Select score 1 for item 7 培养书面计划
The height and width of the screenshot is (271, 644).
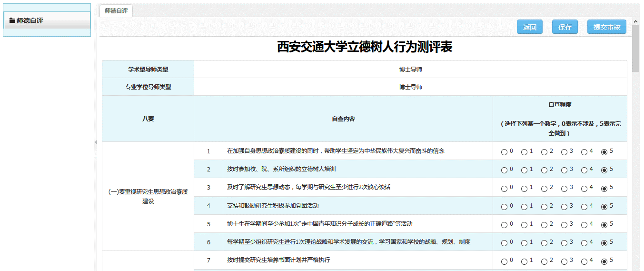point(524,261)
